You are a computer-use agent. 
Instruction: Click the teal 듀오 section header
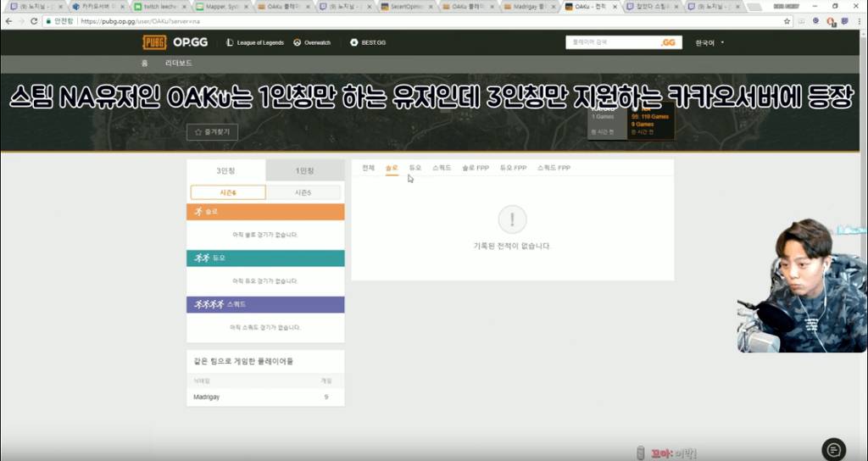(265, 258)
